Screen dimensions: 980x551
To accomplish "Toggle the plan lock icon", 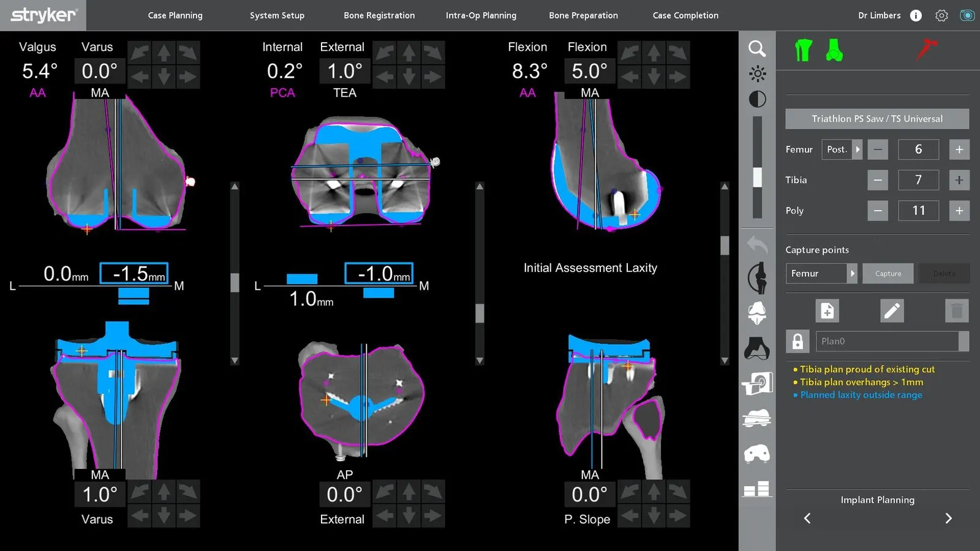I will 797,341.
